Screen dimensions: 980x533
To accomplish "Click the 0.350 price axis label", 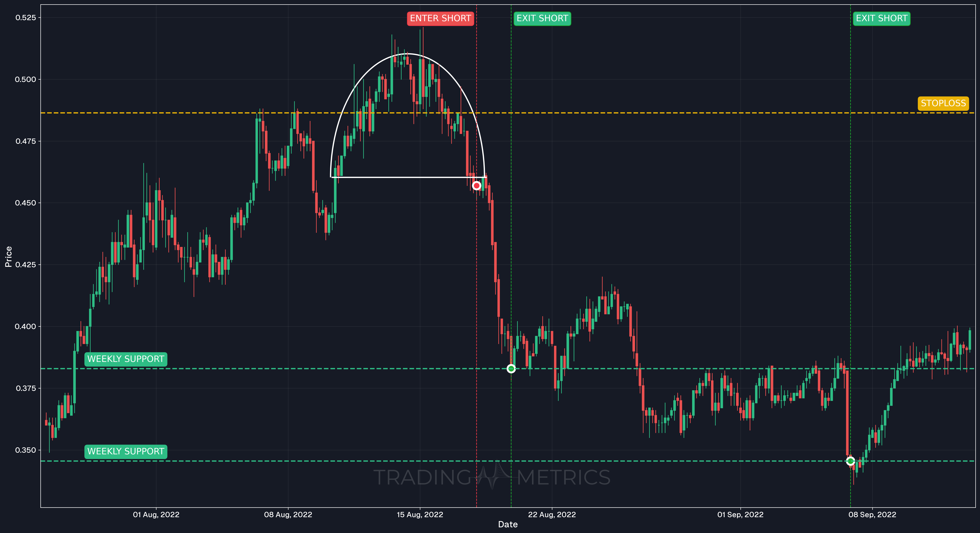I will click(26, 450).
